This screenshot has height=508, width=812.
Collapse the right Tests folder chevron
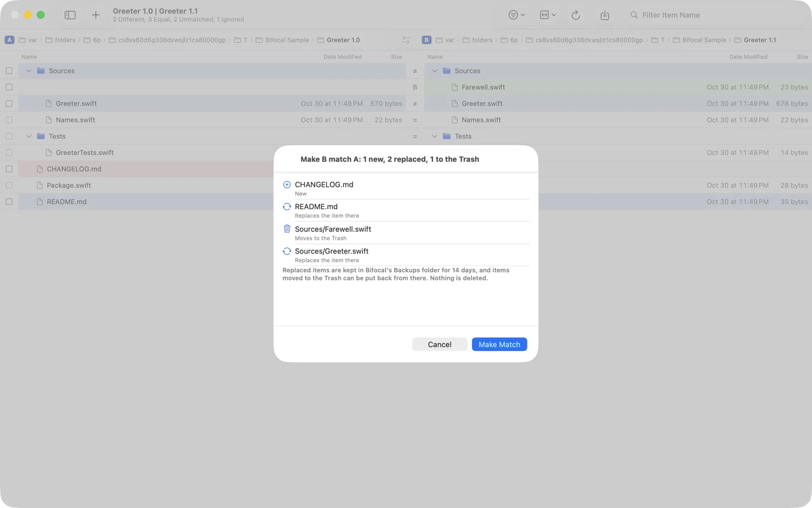[434, 136]
